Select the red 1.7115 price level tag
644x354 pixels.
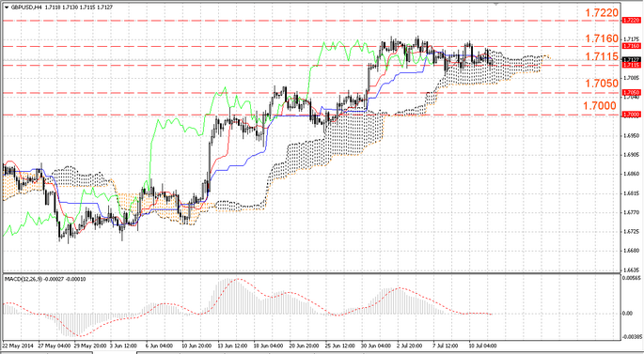[x=632, y=65]
